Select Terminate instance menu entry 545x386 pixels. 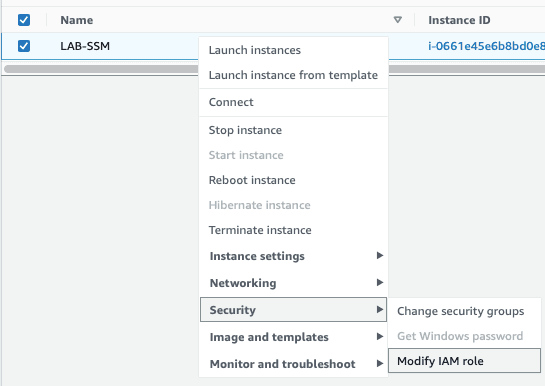click(293, 230)
